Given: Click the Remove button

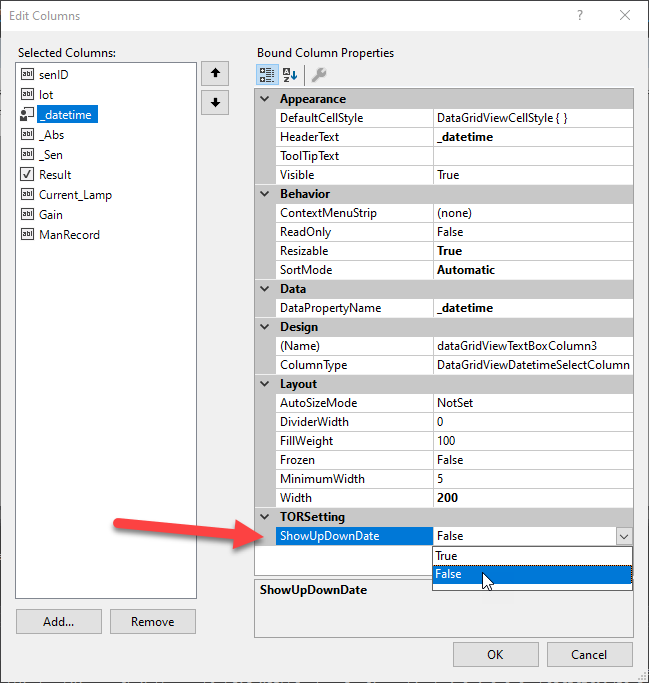Looking at the screenshot, I should (x=153, y=622).
